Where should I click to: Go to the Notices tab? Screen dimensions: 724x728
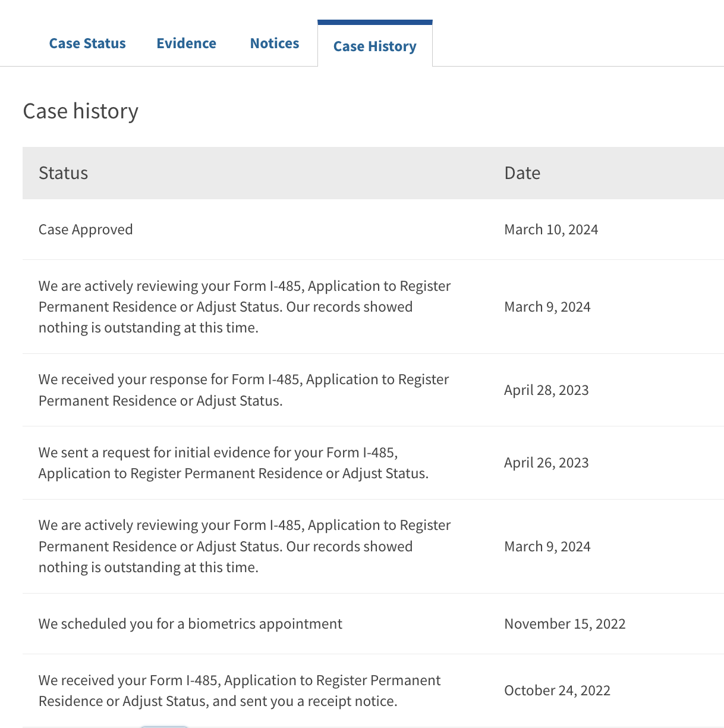click(275, 43)
